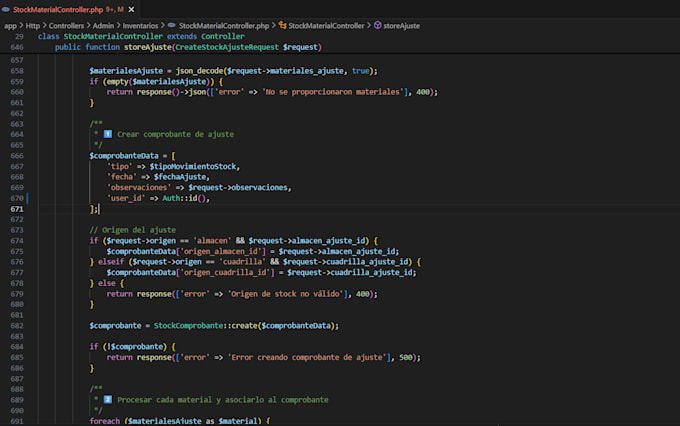Click sticky line 'class StockMaterialController extends Controller'
680x426 pixels.
pyautogui.click(x=141, y=36)
